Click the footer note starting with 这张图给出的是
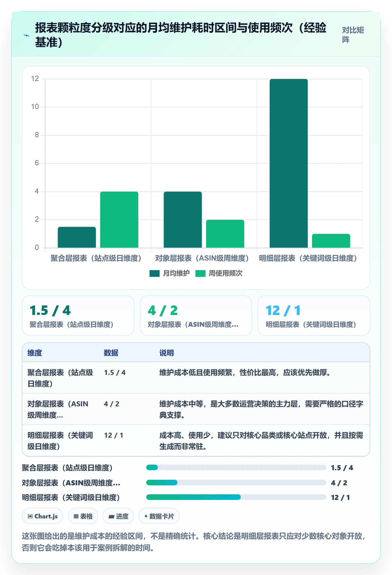 tap(194, 542)
